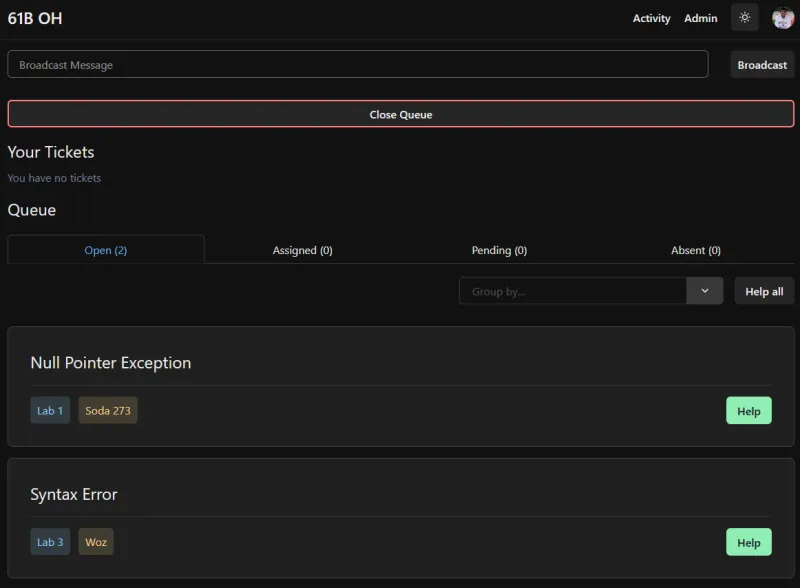
Task: Focus the Broadcast Message input field
Action: [x=358, y=64]
